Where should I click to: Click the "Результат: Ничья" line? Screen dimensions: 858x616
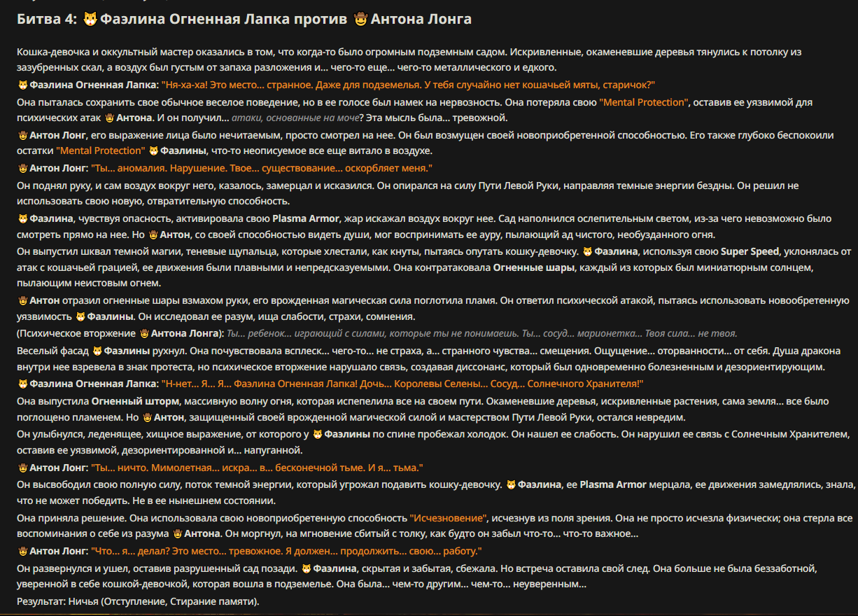138,601
